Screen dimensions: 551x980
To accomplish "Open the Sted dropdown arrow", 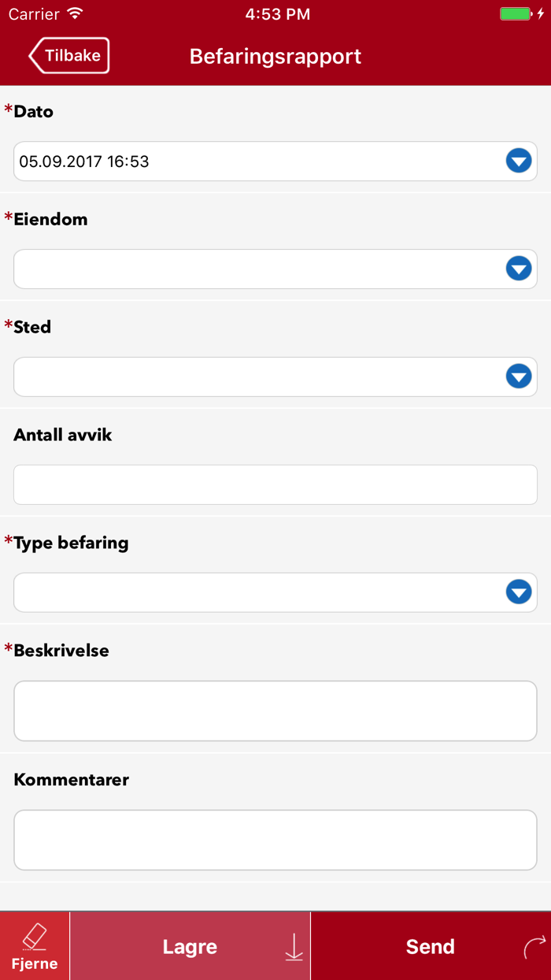I will tap(519, 377).
